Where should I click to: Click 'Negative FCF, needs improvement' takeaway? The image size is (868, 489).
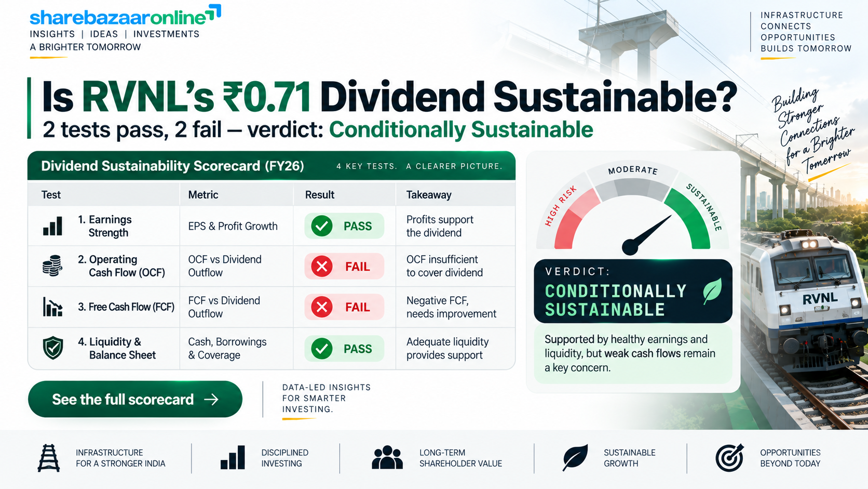pyautogui.click(x=451, y=307)
